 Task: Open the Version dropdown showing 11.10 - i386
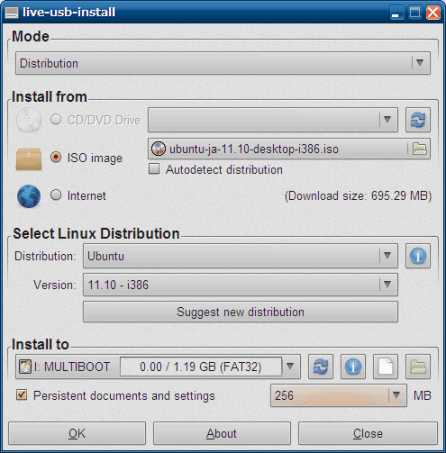coord(240,285)
